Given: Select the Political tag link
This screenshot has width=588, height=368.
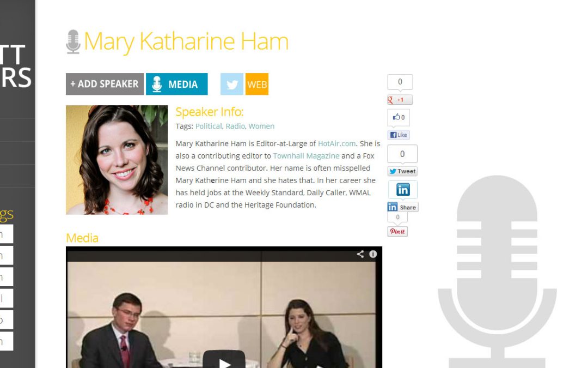Looking at the screenshot, I should click(x=209, y=126).
